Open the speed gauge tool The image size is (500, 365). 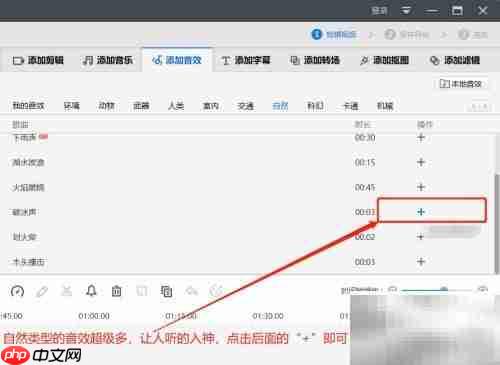pos(17,291)
